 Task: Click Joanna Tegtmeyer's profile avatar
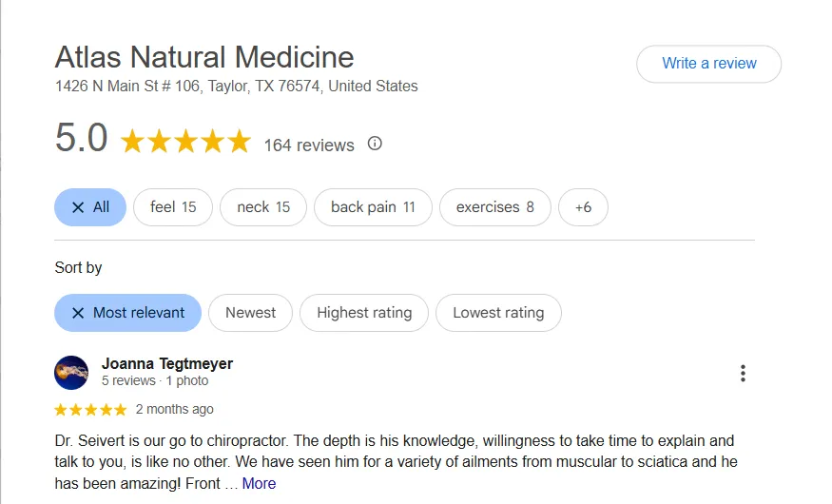pyautogui.click(x=71, y=372)
